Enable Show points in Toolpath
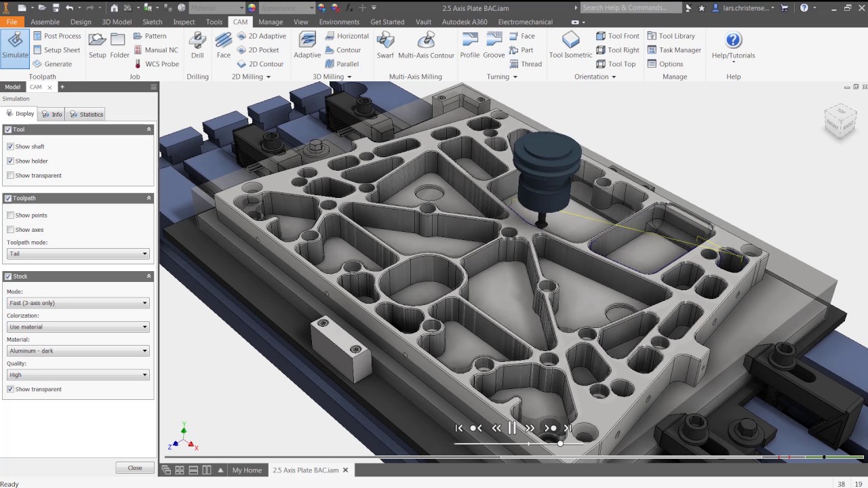868x488 pixels. coord(10,216)
